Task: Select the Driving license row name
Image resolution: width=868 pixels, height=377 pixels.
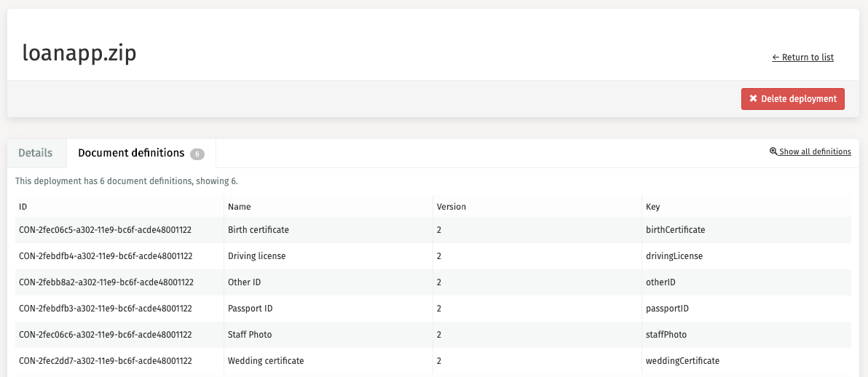Action: point(256,256)
